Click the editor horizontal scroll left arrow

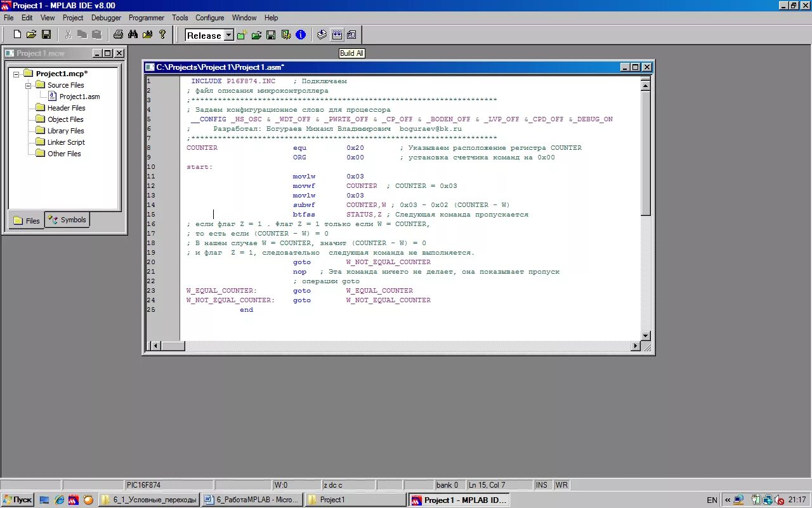[x=154, y=346]
